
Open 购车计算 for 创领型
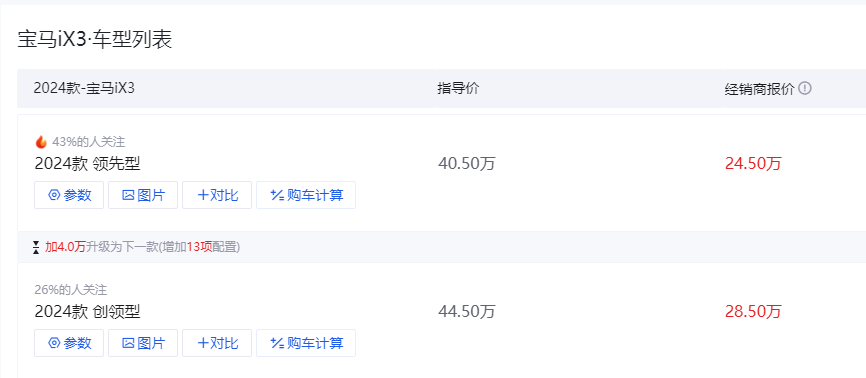coord(306,343)
